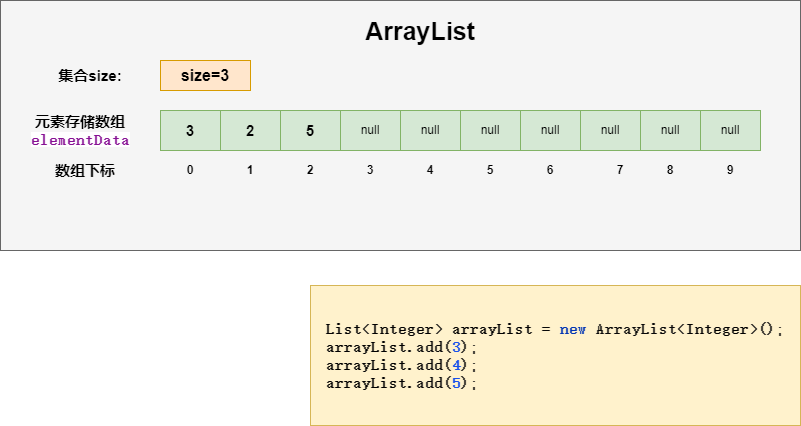Select the arrayList.add(3) code line
The image size is (801, 426).
point(401,348)
